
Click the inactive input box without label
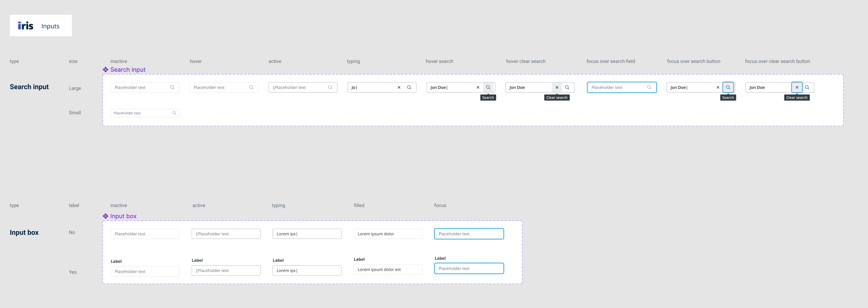coord(145,234)
